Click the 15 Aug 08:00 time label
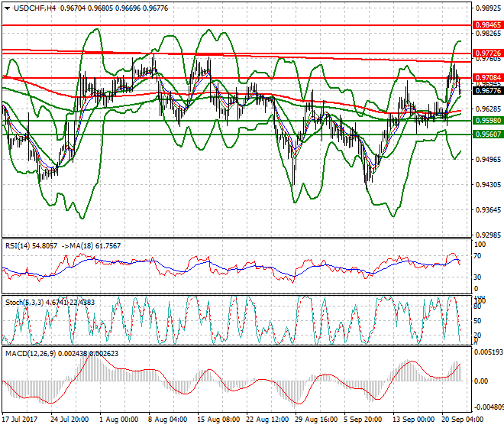Viewport: 504px width, 428px height. (x=218, y=420)
